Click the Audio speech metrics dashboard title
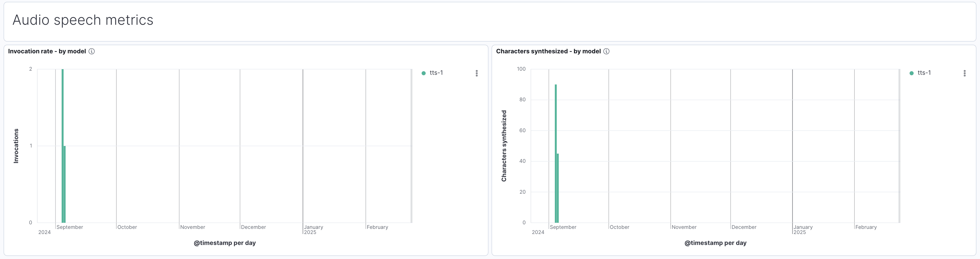Image resolution: width=980 pixels, height=259 pixels. tap(83, 20)
